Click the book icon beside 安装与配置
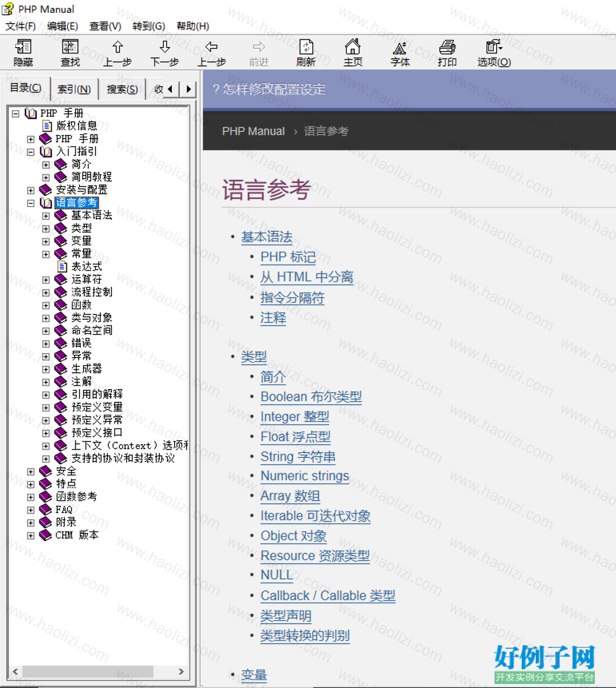This screenshot has width=616, height=688. point(46,190)
